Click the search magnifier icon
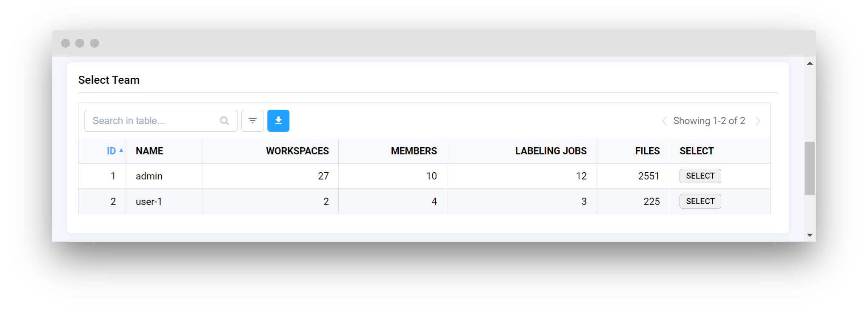Image resolution: width=868 pixels, height=316 pixels. click(224, 120)
